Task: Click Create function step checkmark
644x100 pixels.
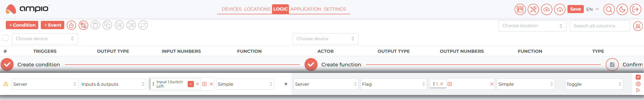Action: (311, 65)
